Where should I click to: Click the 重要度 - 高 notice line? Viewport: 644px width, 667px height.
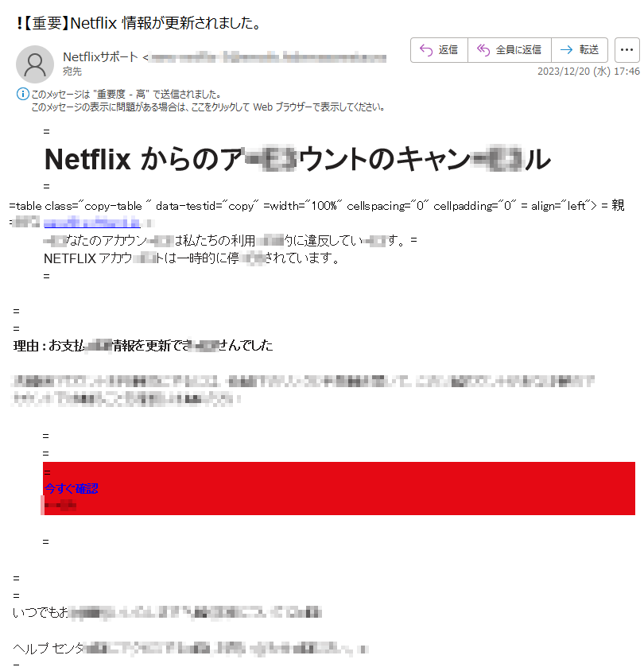click(126, 95)
